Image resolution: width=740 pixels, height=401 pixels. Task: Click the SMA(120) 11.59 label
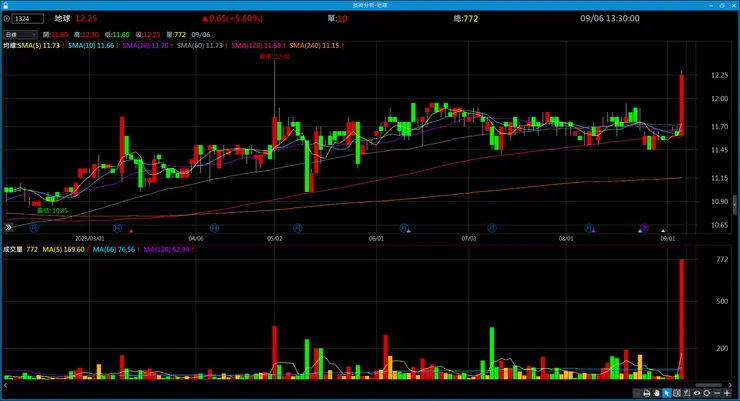(x=256, y=46)
